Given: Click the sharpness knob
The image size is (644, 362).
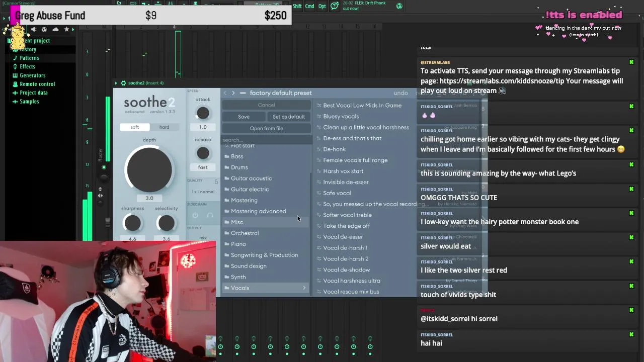Looking at the screenshot, I should click(x=132, y=223).
